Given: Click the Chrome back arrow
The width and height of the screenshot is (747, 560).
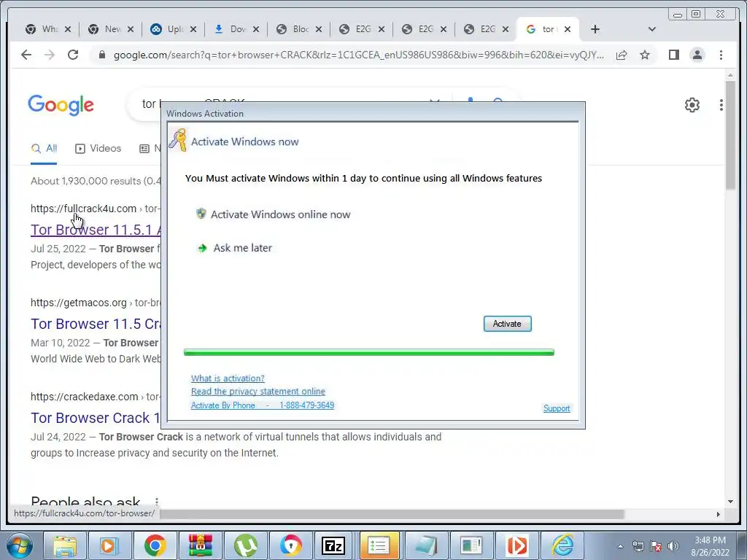Looking at the screenshot, I should click(26, 55).
